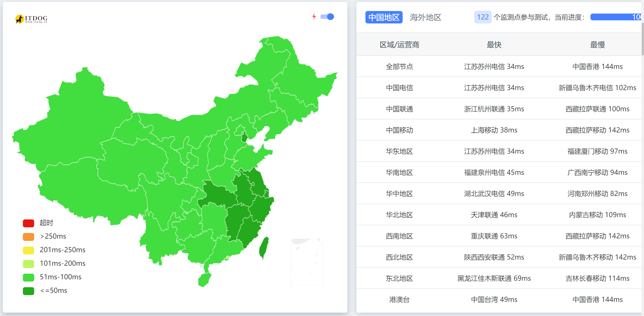
Task: Click Hainan island on the map
Action: point(205,279)
